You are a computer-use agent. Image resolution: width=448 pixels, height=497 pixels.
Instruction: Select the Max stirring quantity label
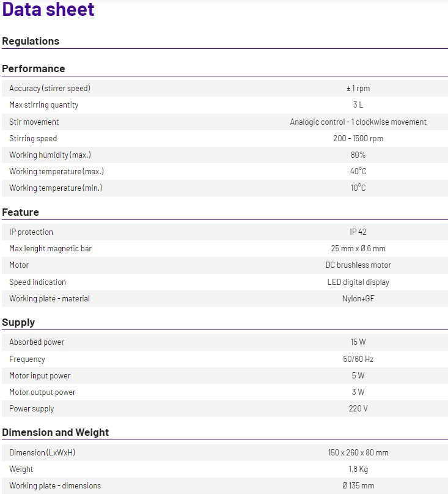point(44,105)
